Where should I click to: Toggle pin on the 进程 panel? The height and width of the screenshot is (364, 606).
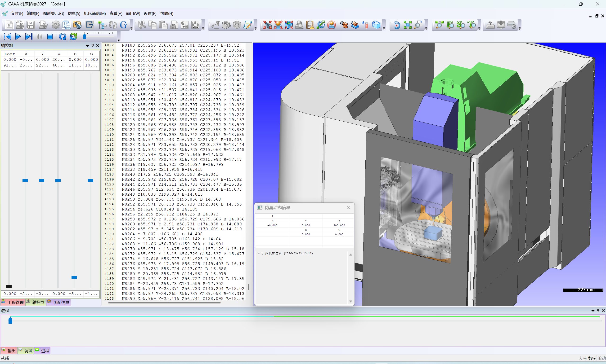(x=598, y=311)
